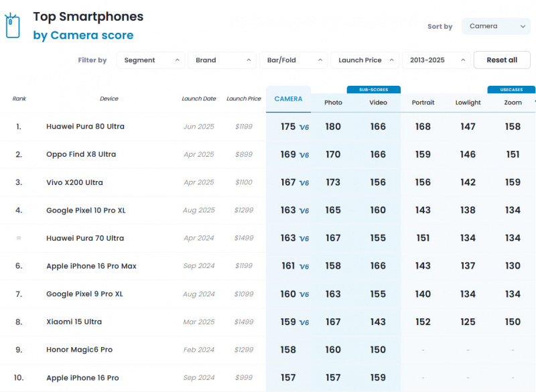
Task: Click the smartphone icon beside the page title
Action: coord(13,26)
